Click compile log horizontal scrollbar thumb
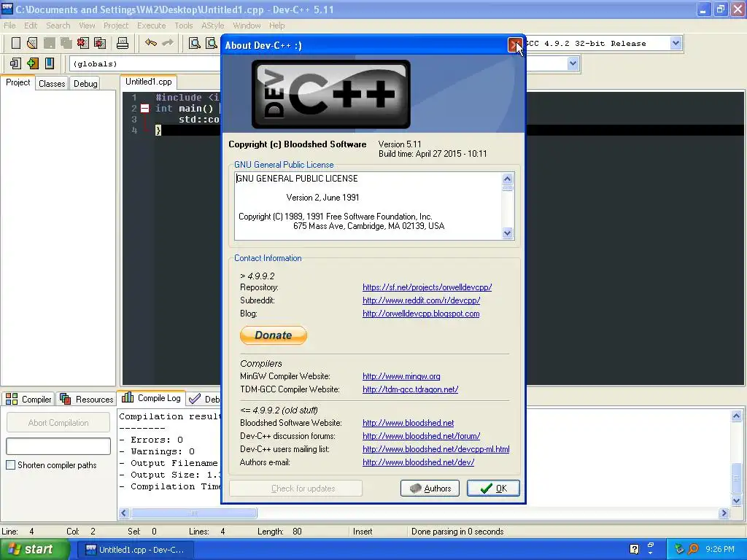Viewport: 747px width, 560px height. (x=194, y=513)
